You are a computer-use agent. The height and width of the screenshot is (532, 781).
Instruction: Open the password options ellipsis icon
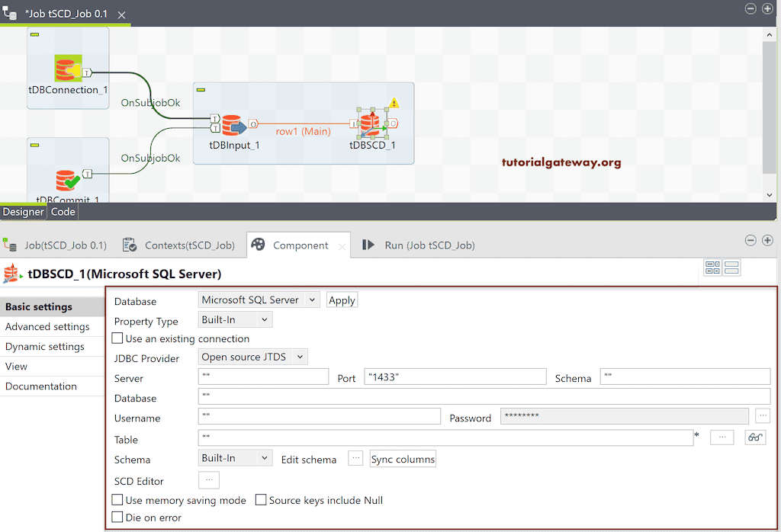click(x=763, y=415)
